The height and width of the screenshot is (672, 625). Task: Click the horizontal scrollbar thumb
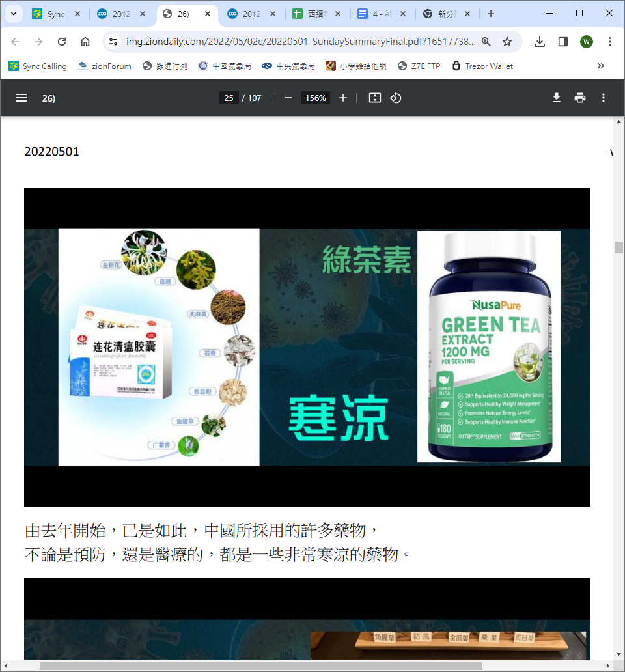coord(261,665)
